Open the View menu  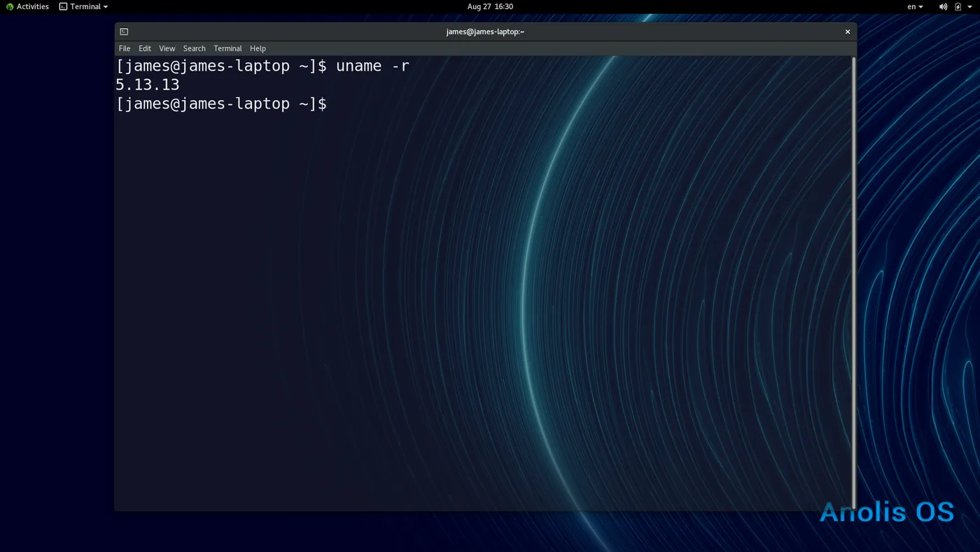point(167,48)
